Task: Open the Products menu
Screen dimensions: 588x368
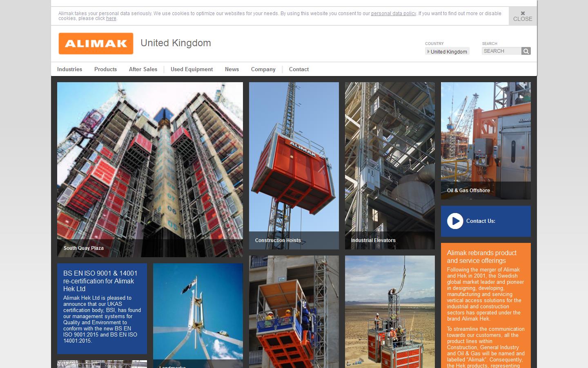Action: click(105, 69)
